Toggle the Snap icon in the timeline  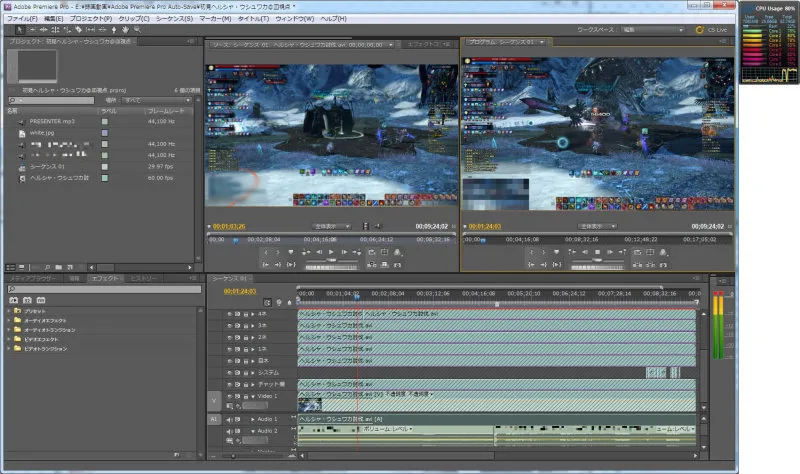267,303
